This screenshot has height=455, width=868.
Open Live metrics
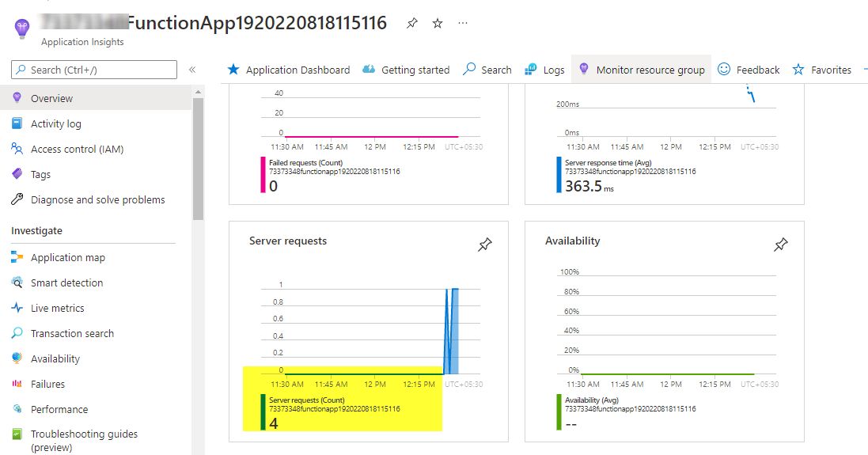click(x=58, y=309)
